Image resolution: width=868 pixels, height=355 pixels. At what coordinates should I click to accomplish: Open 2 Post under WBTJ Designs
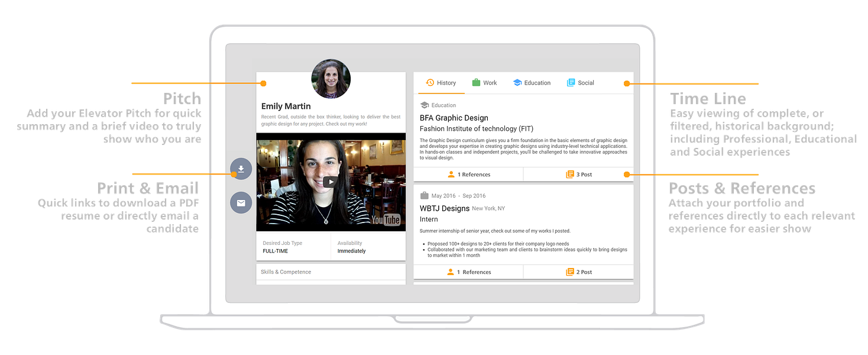point(579,272)
